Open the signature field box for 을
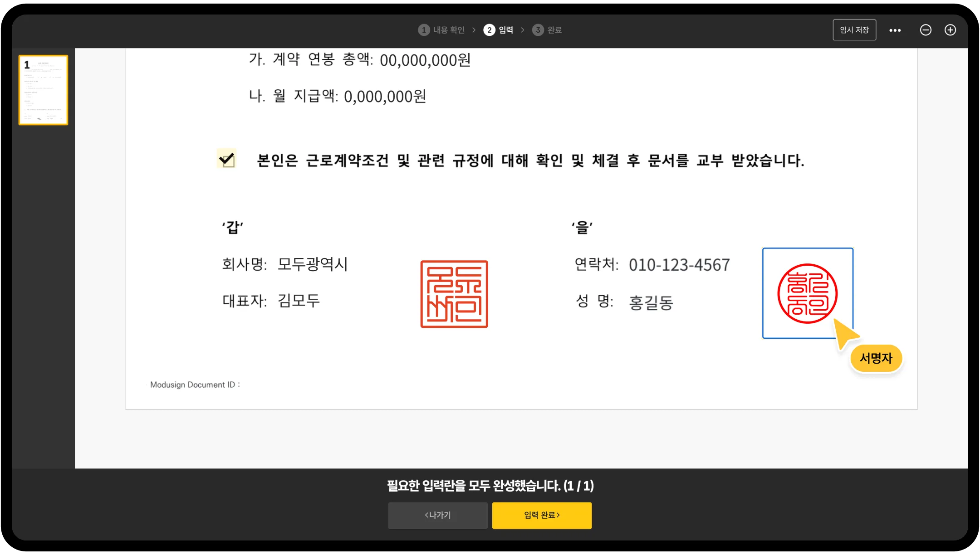This screenshot has width=980, height=555. pyautogui.click(x=808, y=292)
